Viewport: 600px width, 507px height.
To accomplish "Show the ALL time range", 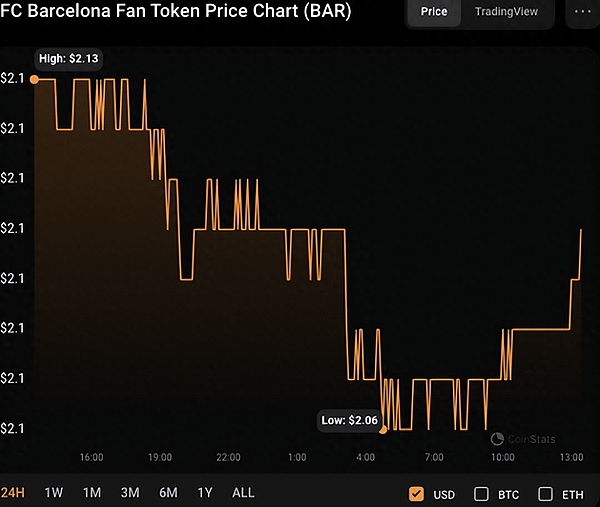I will (x=243, y=493).
